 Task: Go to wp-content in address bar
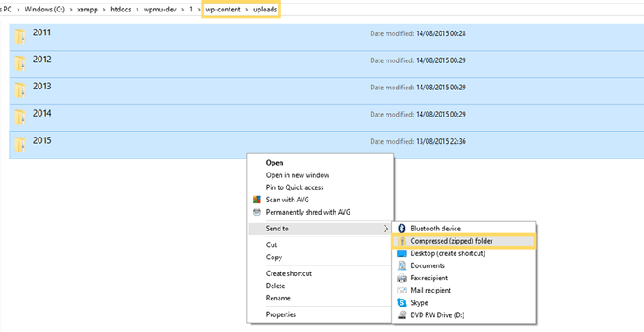223,9
